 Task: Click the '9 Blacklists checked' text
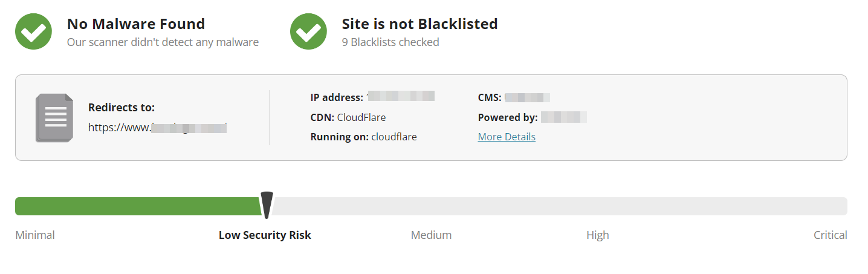click(390, 42)
